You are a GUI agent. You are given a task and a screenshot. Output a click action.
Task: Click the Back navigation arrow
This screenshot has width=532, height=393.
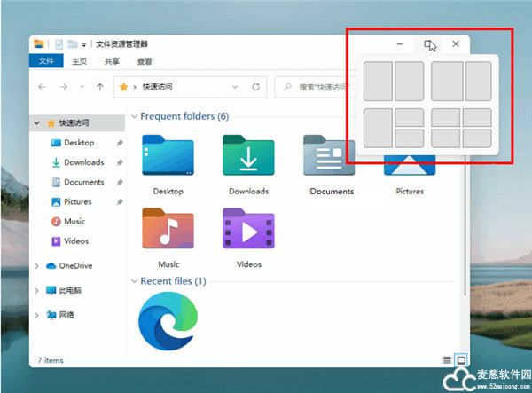point(42,87)
